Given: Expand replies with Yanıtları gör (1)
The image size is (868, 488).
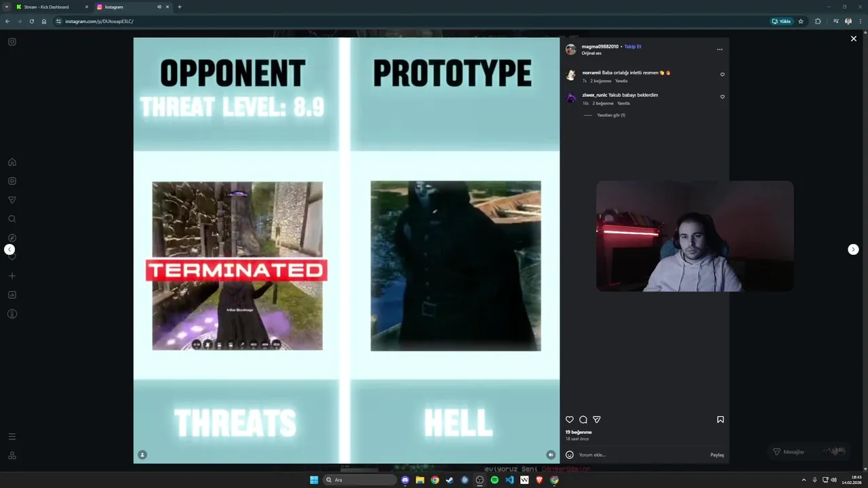Looking at the screenshot, I should coord(611,115).
